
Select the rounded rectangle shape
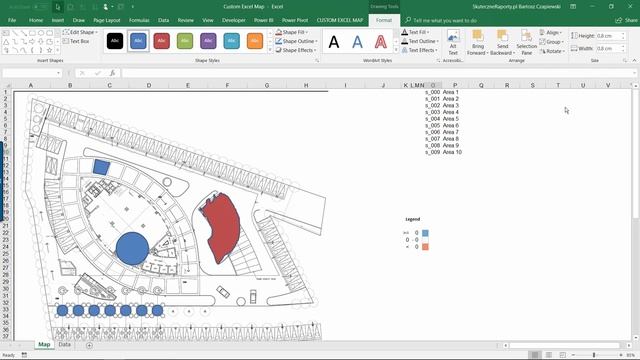[49, 33]
